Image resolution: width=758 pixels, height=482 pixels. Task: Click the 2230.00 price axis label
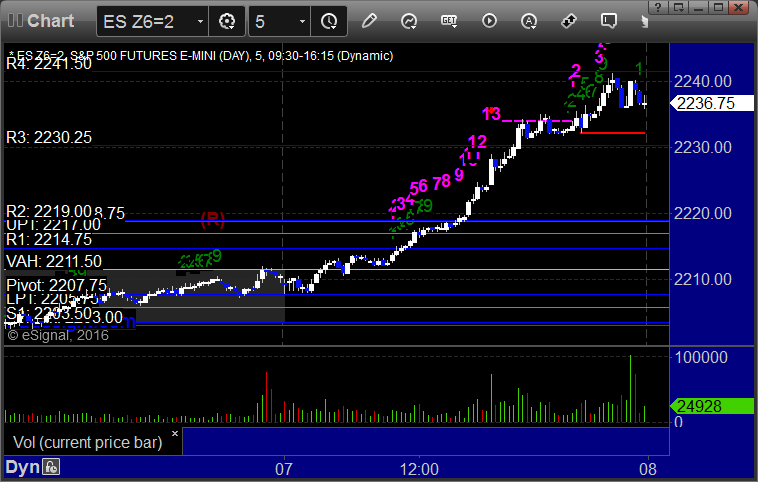pyautogui.click(x=702, y=147)
